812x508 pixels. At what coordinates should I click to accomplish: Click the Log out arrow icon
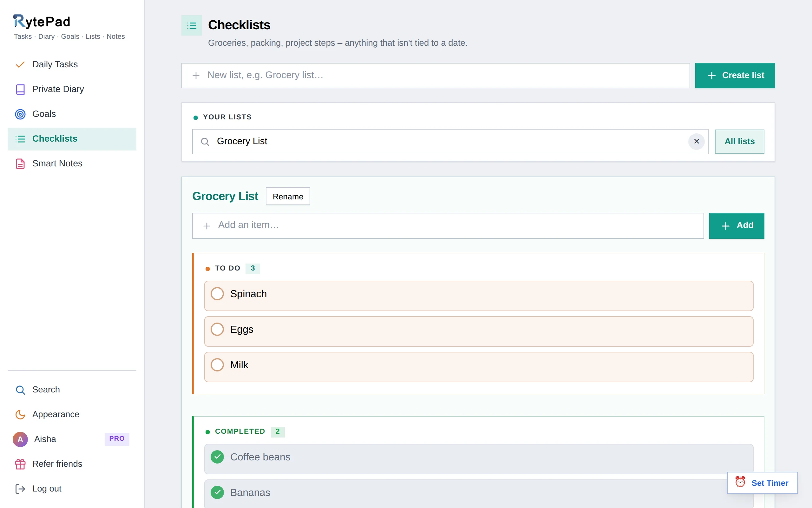coord(20,489)
